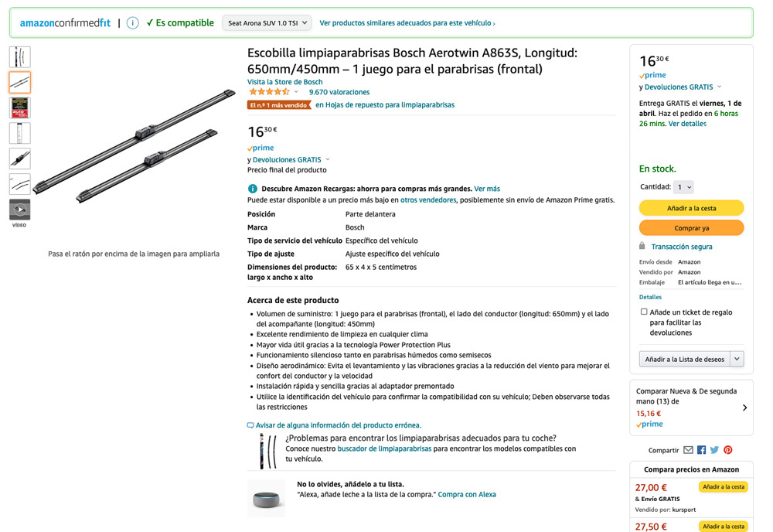This screenshot has width=773, height=532.
Task: Expand the wish list dropdown arrow
Action: pyautogui.click(x=737, y=359)
